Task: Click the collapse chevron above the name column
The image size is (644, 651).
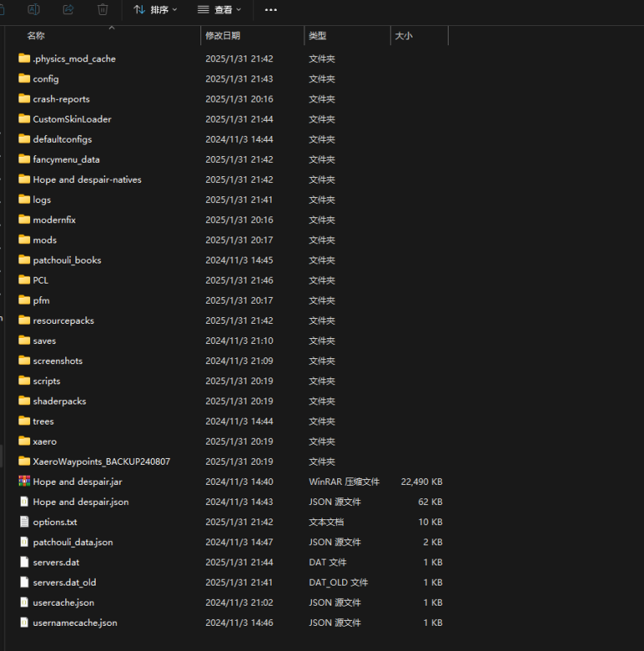Action: (x=112, y=28)
